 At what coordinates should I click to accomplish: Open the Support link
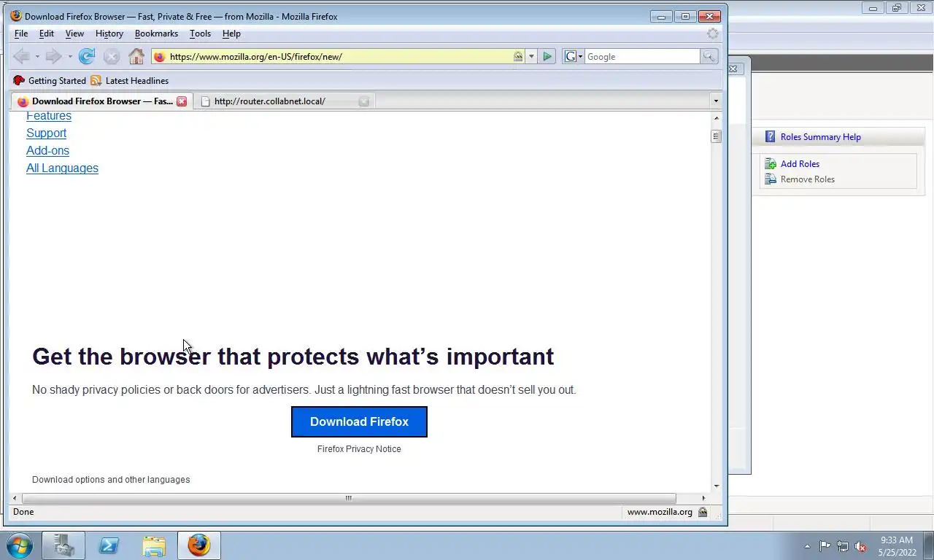(x=46, y=133)
